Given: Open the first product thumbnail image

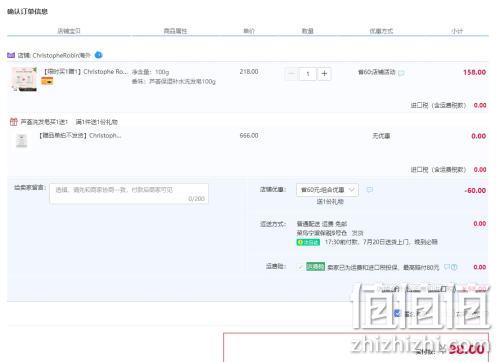Looking at the screenshot, I should (24, 79).
